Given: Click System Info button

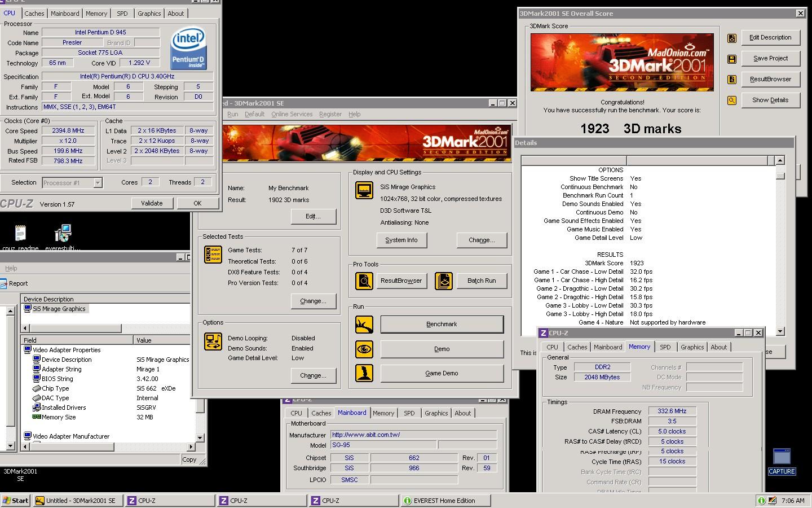Looking at the screenshot, I should [401, 240].
